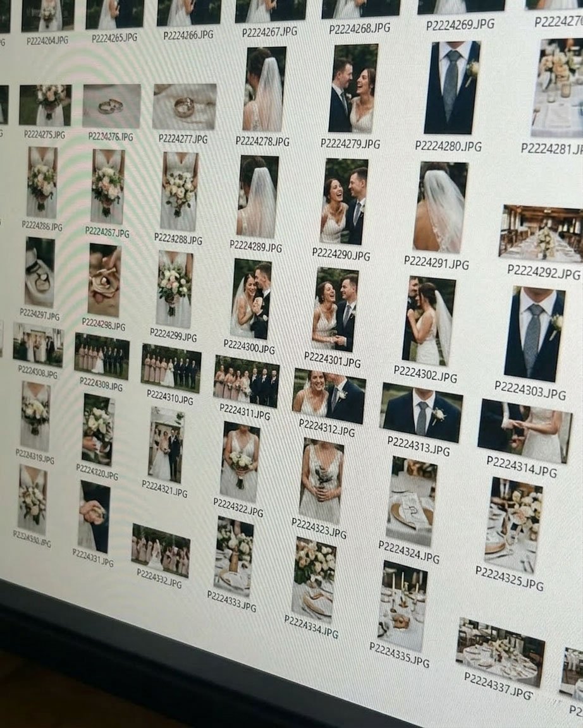This screenshot has height=728, width=583.
Task: Select the P2224292.JPG reception hall thumbnail
Action: [541, 234]
